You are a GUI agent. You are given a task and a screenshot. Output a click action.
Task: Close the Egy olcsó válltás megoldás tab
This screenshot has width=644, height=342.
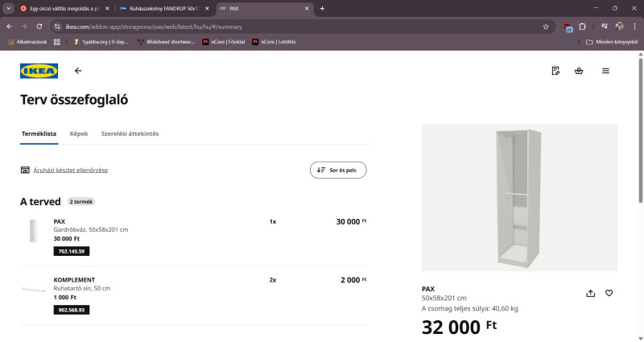tap(107, 8)
